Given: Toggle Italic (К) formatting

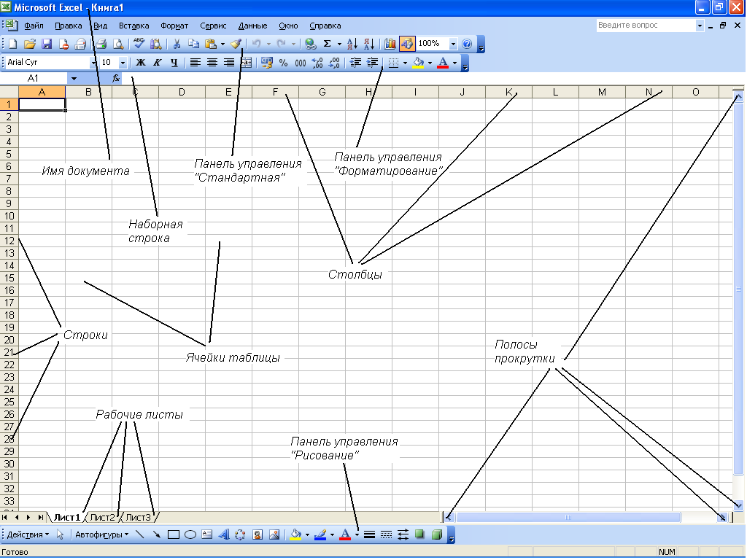Looking at the screenshot, I should point(158,63).
